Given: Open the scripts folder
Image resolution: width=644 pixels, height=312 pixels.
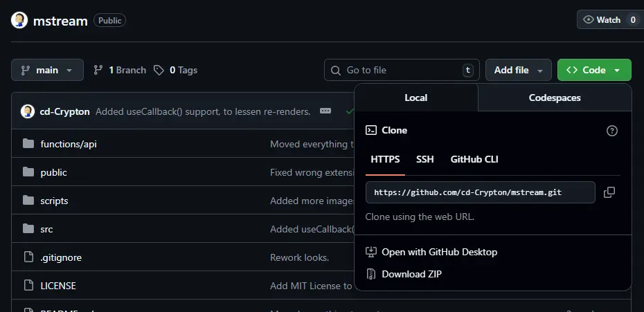Looking at the screenshot, I should click(x=54, y=201).
